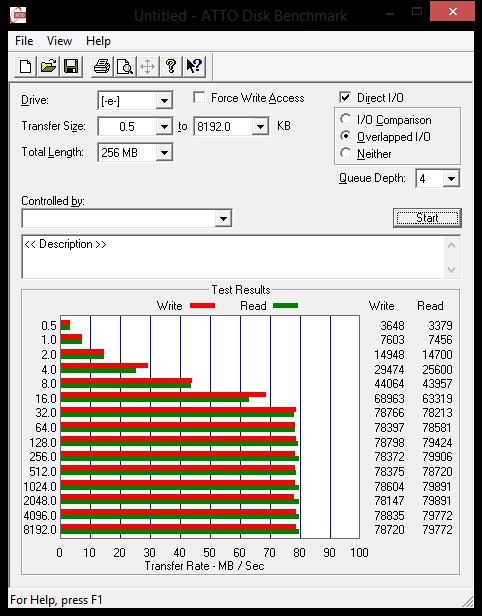Viewport: 482px width, 616px height.
Task: Activate context help pointer icon
Action: (x=194, y=66)
